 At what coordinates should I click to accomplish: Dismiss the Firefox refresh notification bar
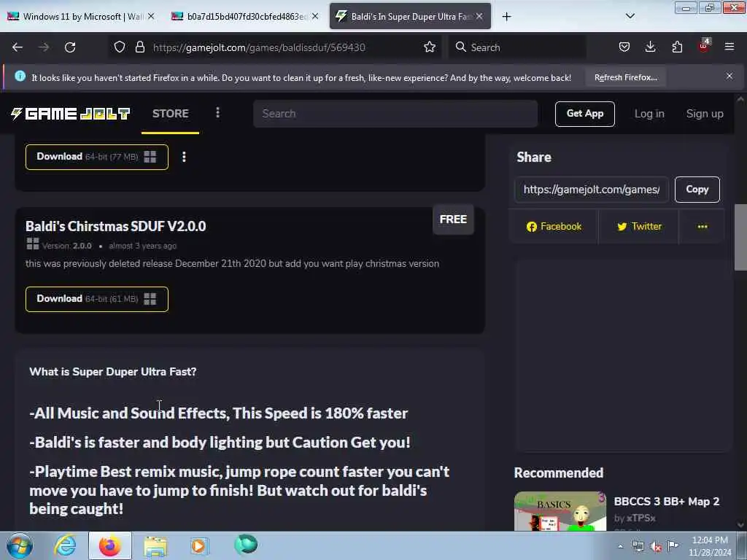[x=729, y=76]
